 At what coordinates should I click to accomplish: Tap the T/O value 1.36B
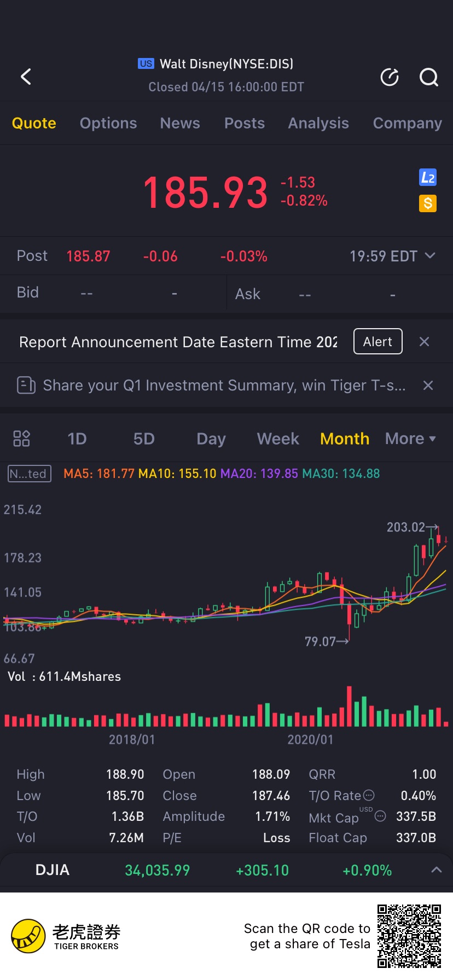coord(128,816)
